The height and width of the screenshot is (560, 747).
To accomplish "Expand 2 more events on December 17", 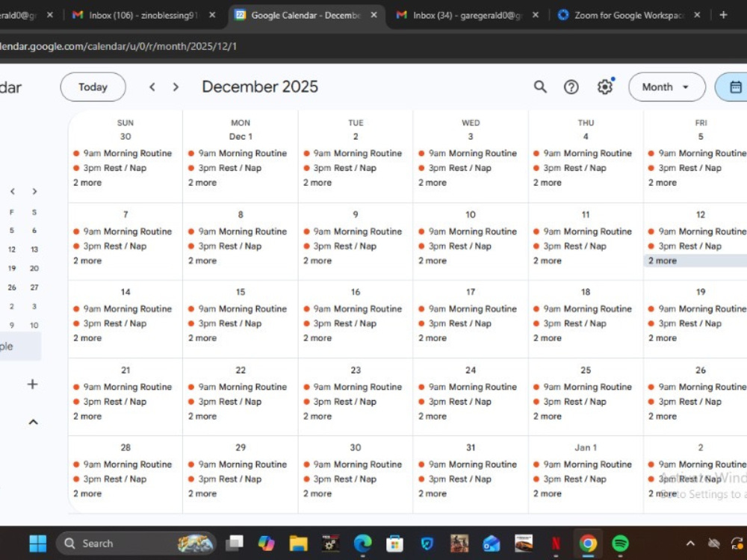I will [433, 338].
